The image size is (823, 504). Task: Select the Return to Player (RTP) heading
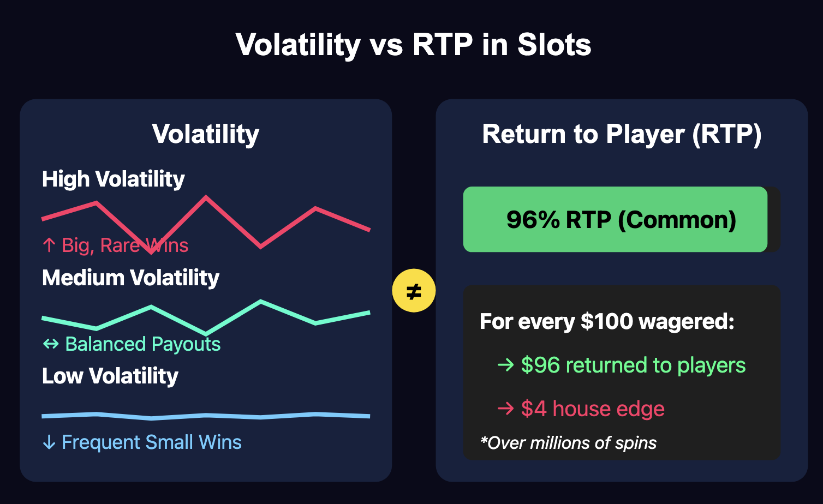click(622, 134)
